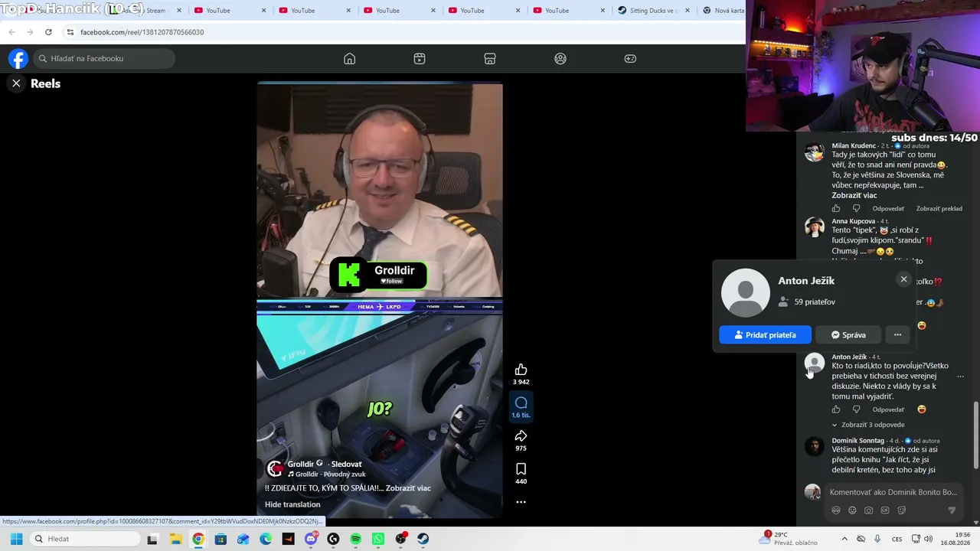Click the comments panel scrollbar

point(975,435)
